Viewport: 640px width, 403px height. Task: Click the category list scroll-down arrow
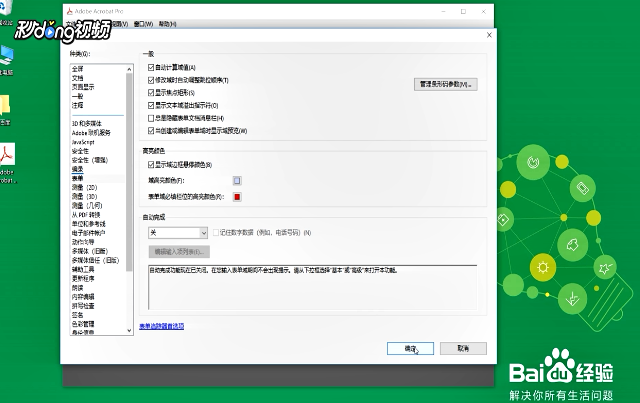[x=129, y=331]
